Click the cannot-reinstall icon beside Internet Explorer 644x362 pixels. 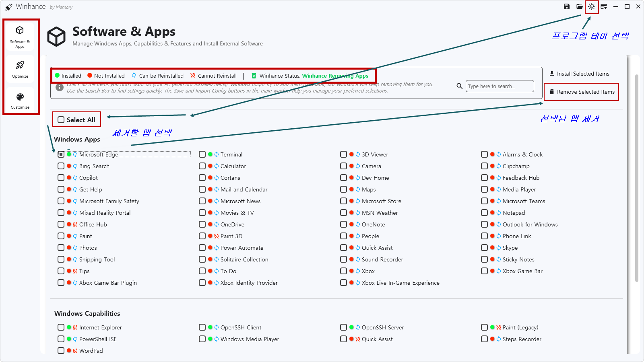[x=75, y=327]
